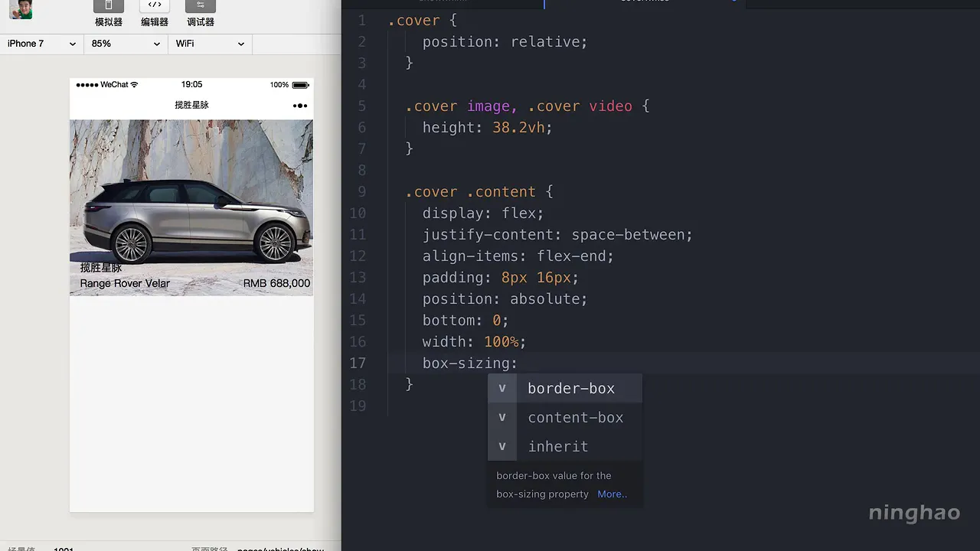Click the icon beside inherit suggestion
Screen dimensions: 980x551
(502, 446)
